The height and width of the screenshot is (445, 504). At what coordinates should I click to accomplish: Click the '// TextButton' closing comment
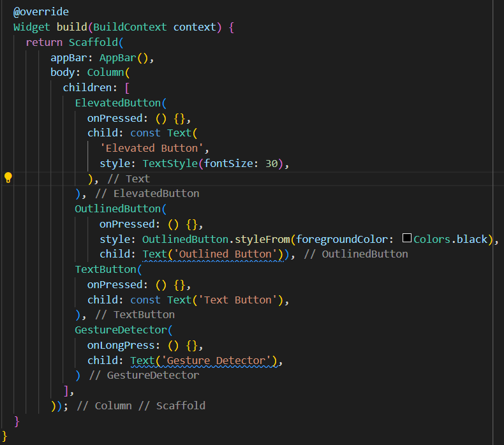point(135,314)
